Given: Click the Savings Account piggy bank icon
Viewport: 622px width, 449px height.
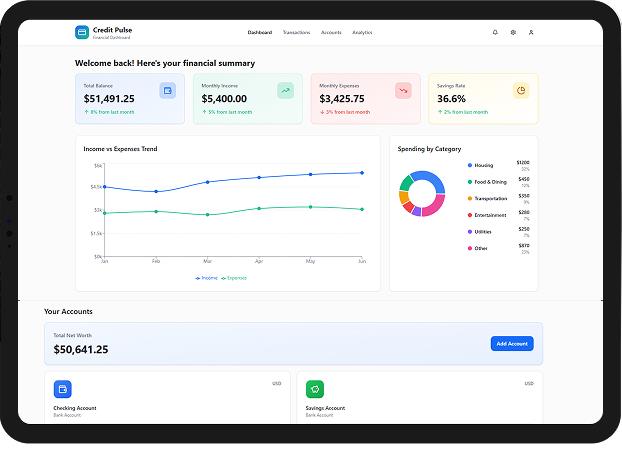Looking at the screenshot, I should [x=314, y=389].
